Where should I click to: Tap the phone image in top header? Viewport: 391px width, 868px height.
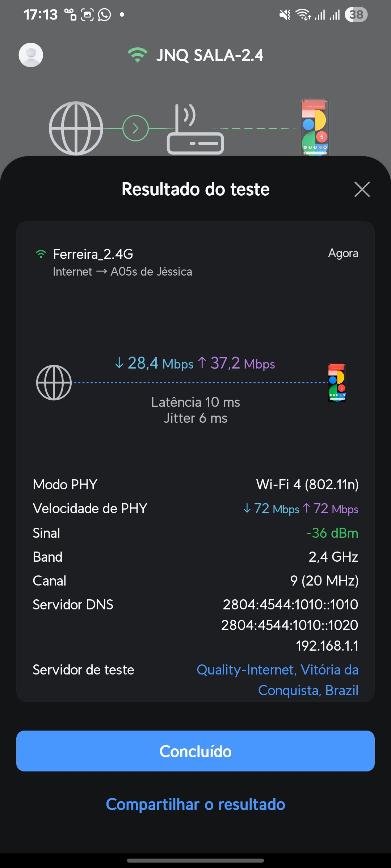[x=315, y=127]
